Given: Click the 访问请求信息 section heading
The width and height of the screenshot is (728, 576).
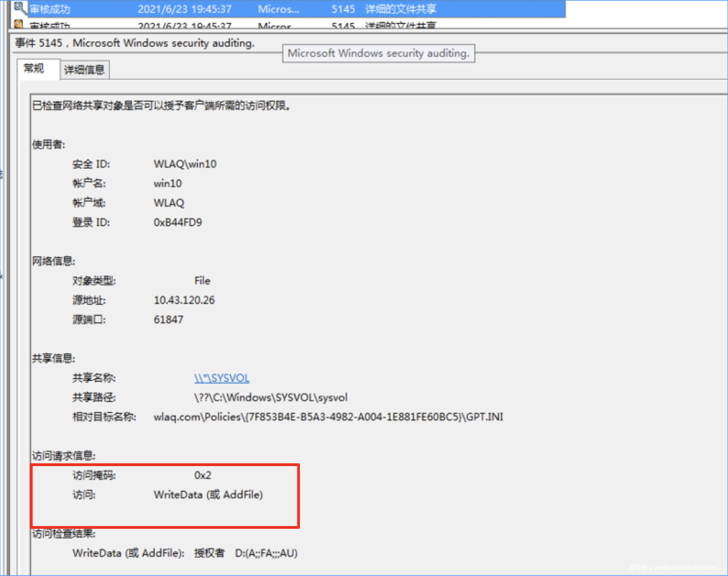Looking at the screenshot, I should tap(63, 456).
